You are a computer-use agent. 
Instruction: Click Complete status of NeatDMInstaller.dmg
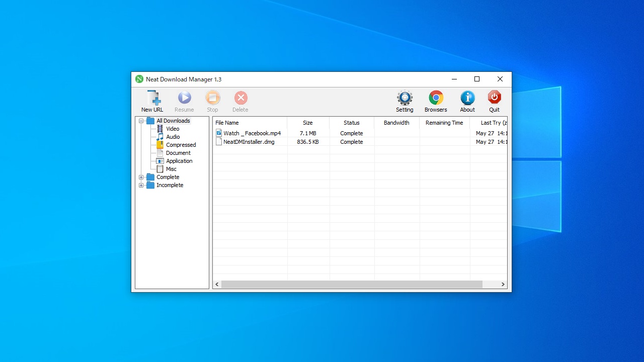[x=352, y=142]
